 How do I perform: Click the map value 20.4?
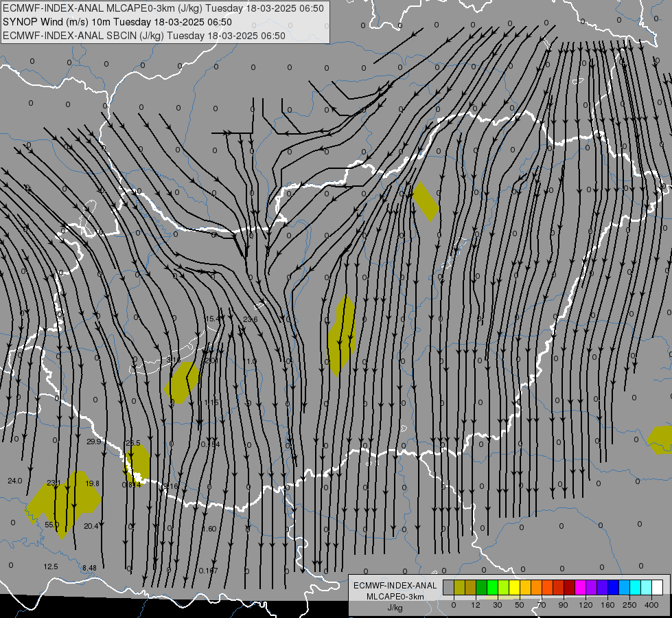91,526
